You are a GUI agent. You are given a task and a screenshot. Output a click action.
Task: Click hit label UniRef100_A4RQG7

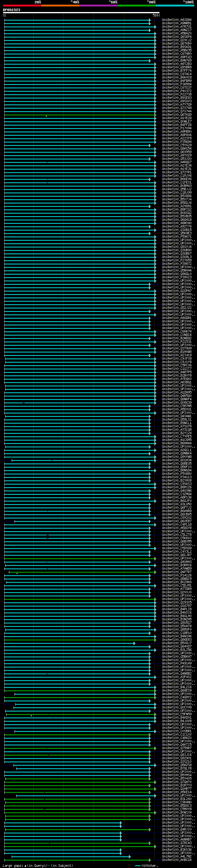click(176, 162)
